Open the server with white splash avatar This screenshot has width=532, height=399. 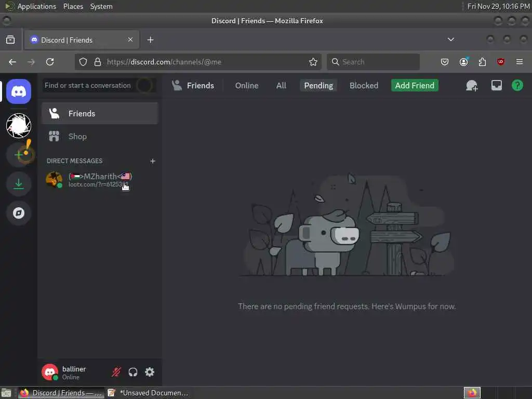tap(19, 126)
